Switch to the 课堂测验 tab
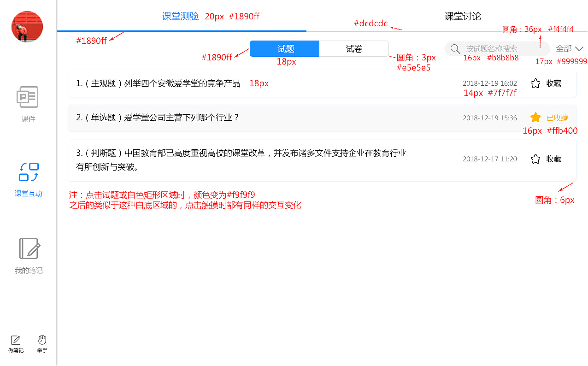This screenshot has height=366, width=588. coord(181,16)
